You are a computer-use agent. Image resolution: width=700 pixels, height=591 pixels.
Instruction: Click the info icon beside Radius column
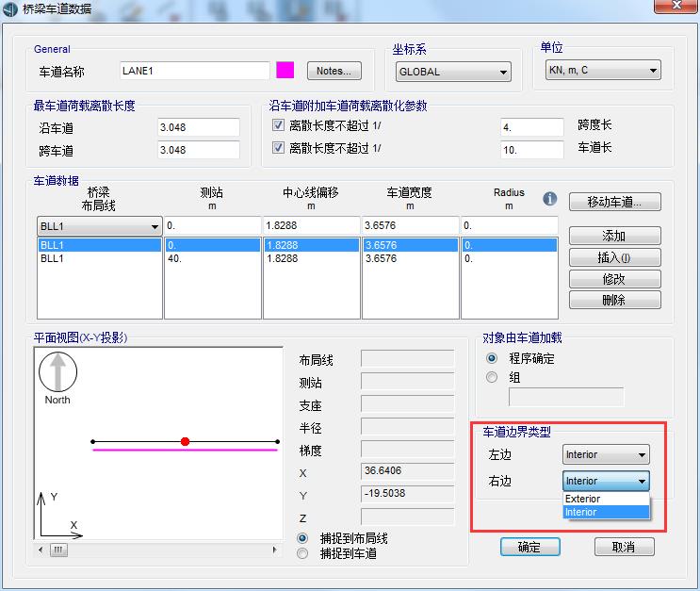[550, 200]
